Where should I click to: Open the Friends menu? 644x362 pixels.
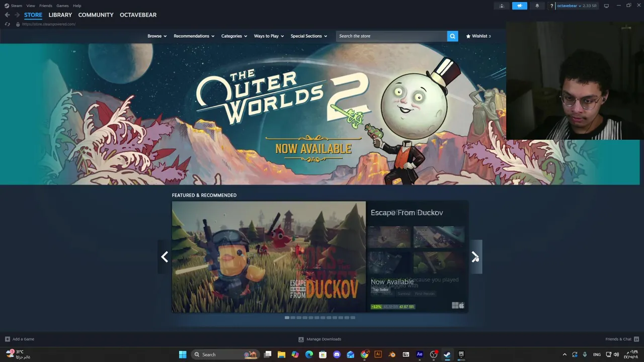(46, 6)
